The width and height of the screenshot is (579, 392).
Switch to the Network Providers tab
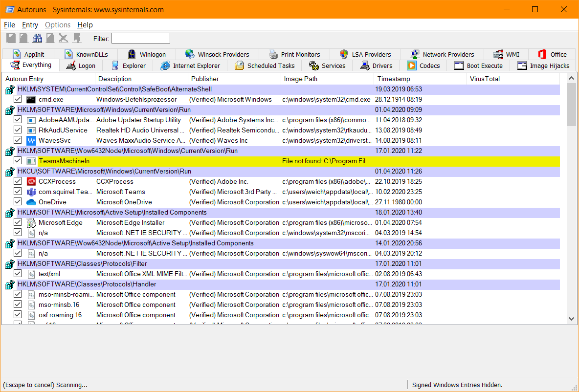click(443, 54)
